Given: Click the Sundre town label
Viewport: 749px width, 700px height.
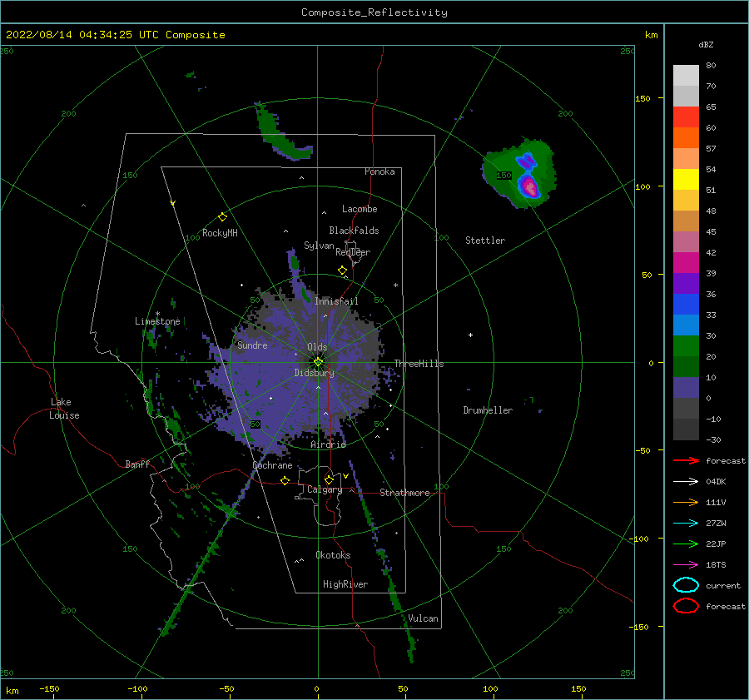Looking at the screenshot, I should tap(252, 345).
